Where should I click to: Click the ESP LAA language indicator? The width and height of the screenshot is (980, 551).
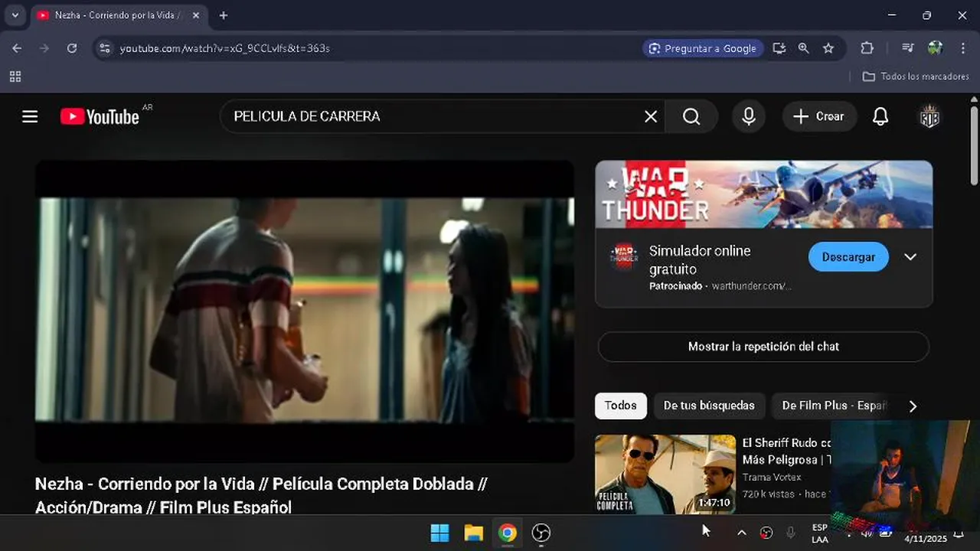(820, 533)
